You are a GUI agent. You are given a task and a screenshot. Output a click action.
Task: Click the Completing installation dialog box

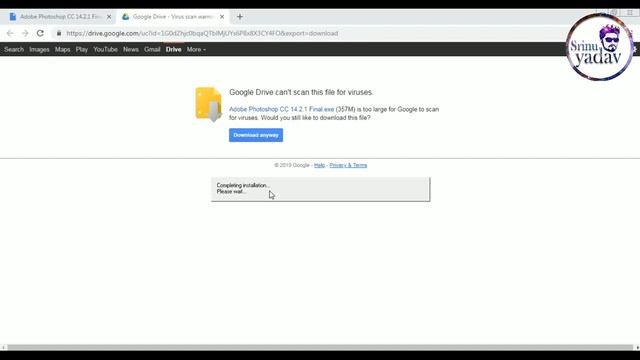[320, 189]
